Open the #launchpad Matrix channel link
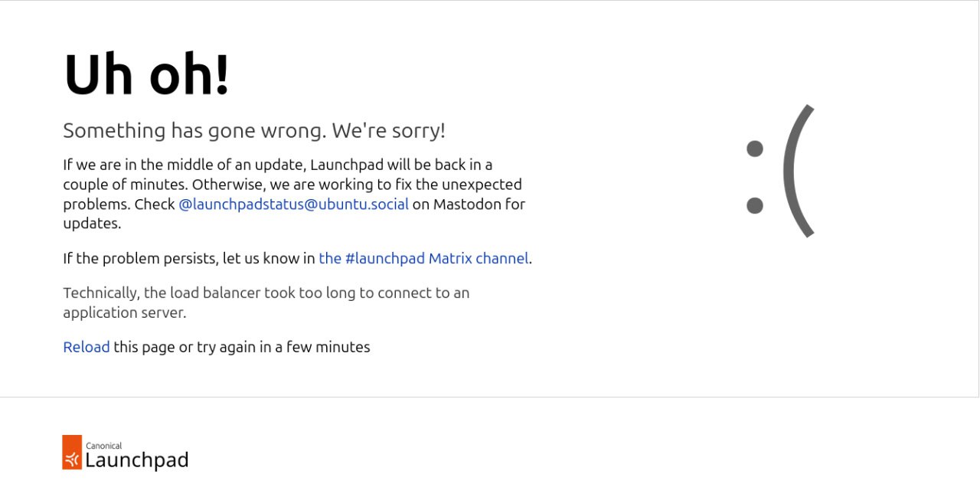 click(x=423, y=259)
